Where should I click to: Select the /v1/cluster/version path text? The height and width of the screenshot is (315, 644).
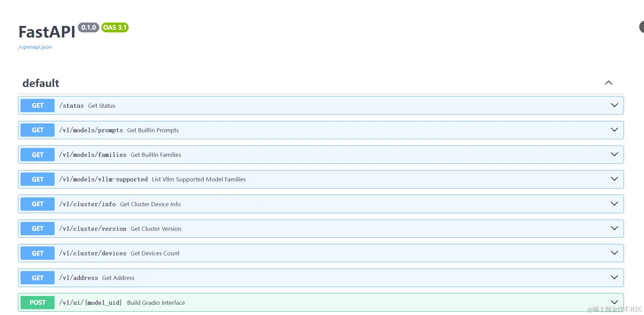tap(92, 229)
